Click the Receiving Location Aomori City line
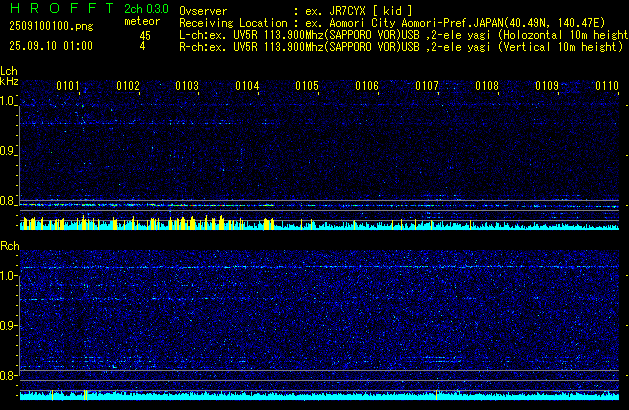 coord(392,23)
